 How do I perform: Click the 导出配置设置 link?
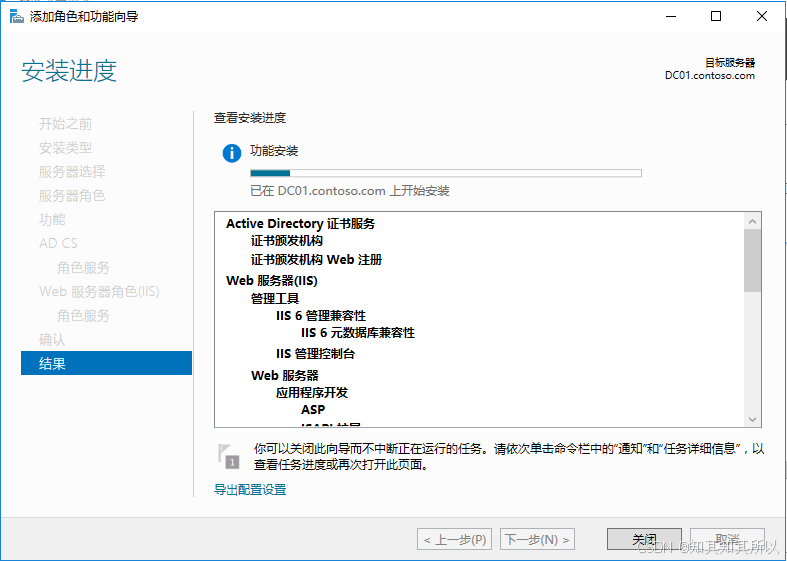[250, 490]
